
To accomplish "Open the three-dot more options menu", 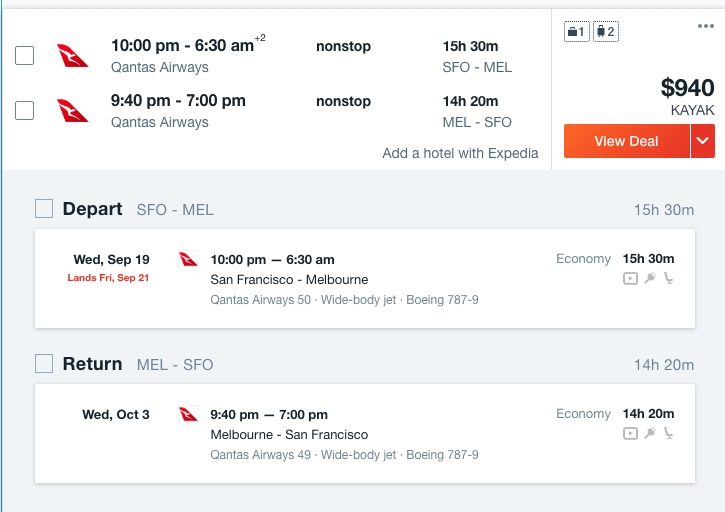I will click(x=706, y=26).
